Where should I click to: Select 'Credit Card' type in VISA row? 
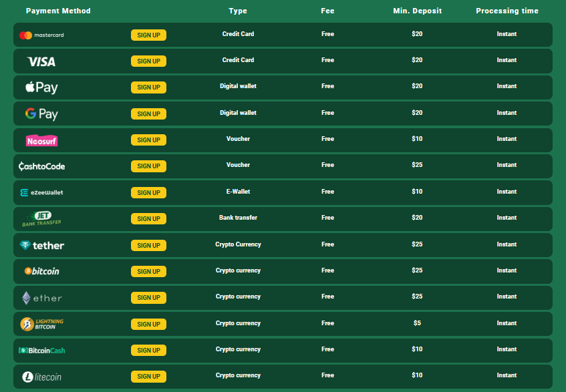coord(238,60)
